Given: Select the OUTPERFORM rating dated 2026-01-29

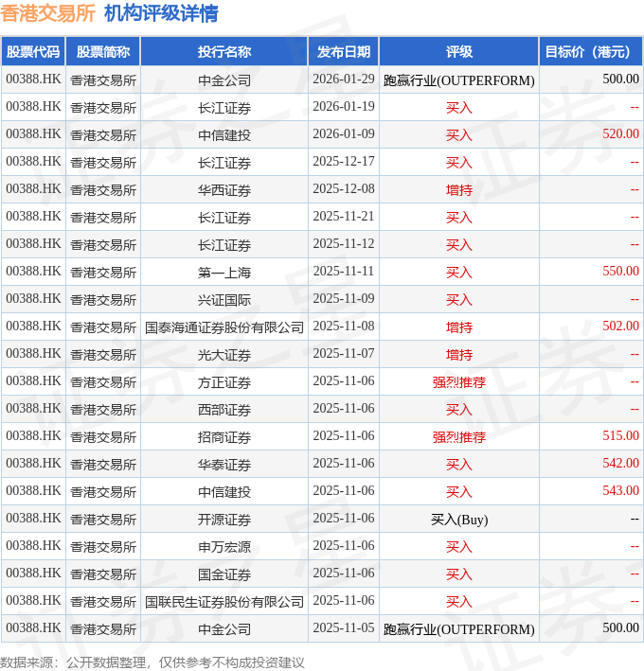Looking at the screenshot, I should [x=459, y=80].
